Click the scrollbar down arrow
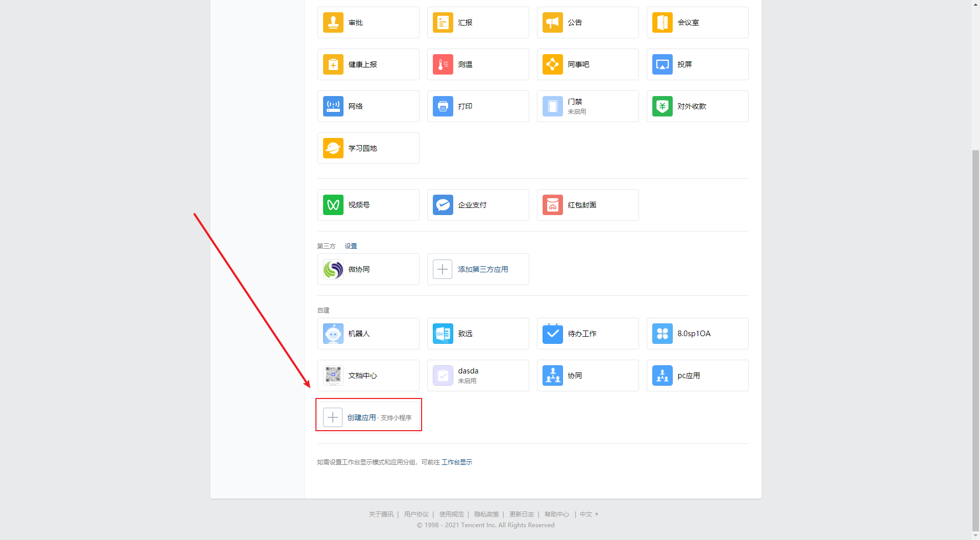980x540 pixels. click(975, 536)
